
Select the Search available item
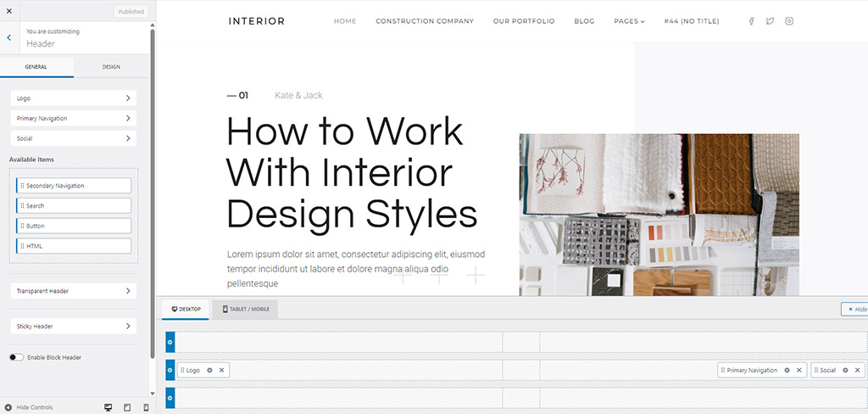(x=74, y=206)
